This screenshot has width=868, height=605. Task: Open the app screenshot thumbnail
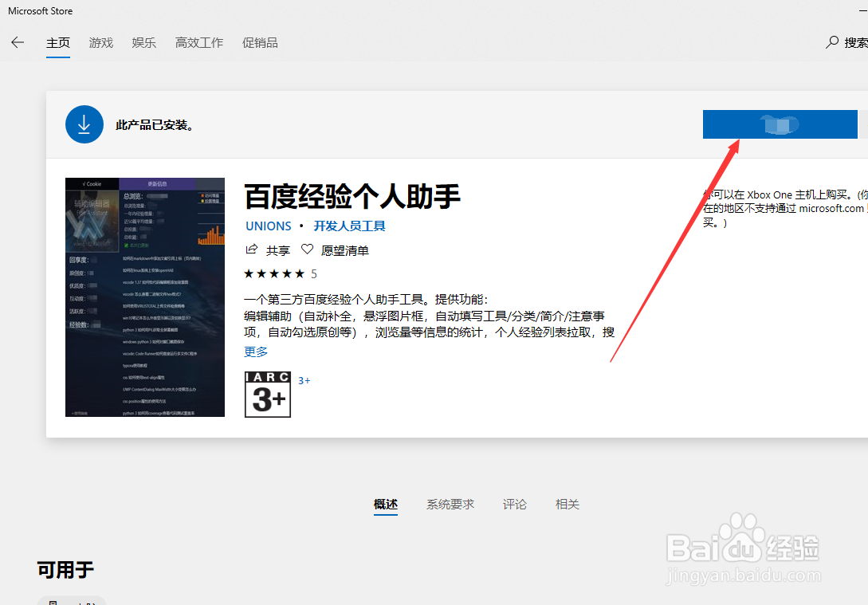[145, 297]
